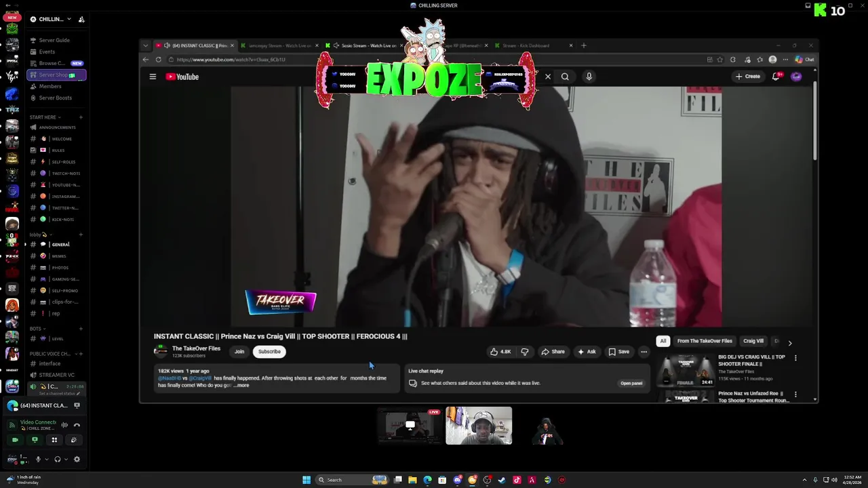The height and width of the screenshot is (488, 868).
Task: Go back in the browser
Action: 146,60
